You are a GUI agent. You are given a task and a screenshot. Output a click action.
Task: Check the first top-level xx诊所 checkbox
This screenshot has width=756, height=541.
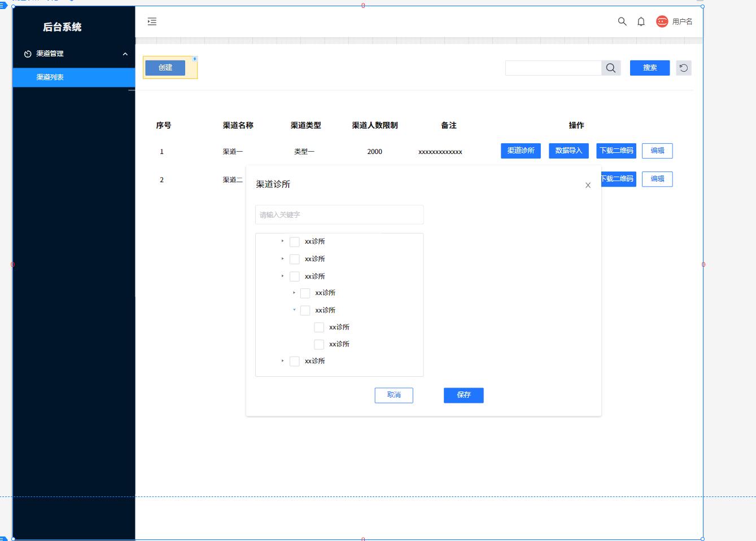[295, 242]
